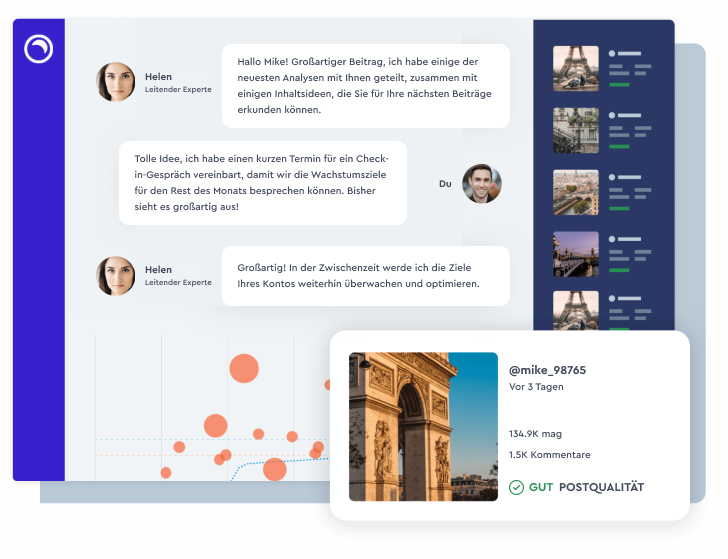
Task: Open the Paris river aerial view thumbnail
Action: pos(576,192)
